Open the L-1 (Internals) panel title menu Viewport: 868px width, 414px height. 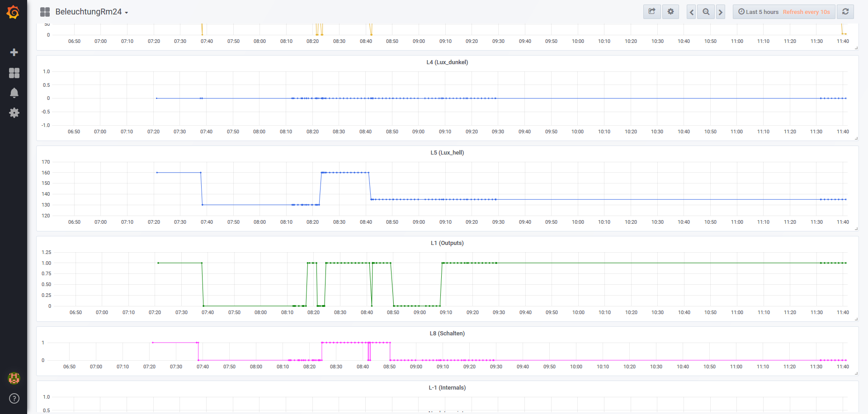pyautogui.click(x=447, y=388)
